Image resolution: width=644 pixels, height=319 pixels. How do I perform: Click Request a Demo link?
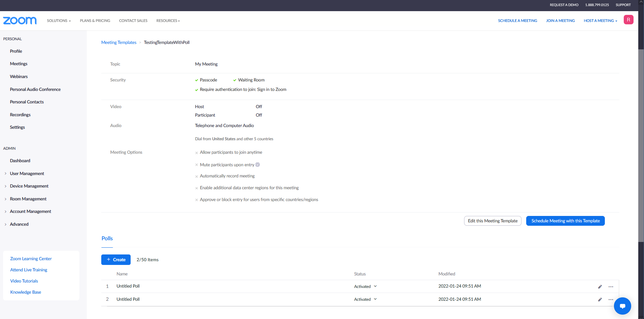pos(564,5)
